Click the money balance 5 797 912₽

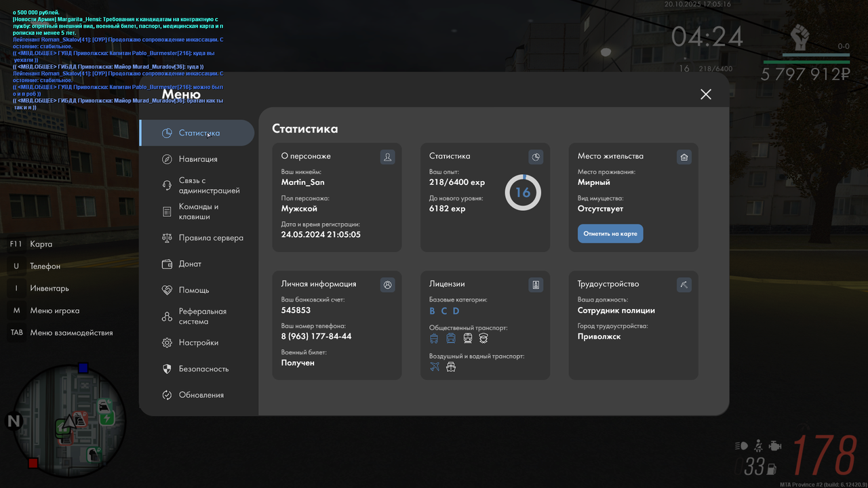pyautogui.click(x=805, y=74)
